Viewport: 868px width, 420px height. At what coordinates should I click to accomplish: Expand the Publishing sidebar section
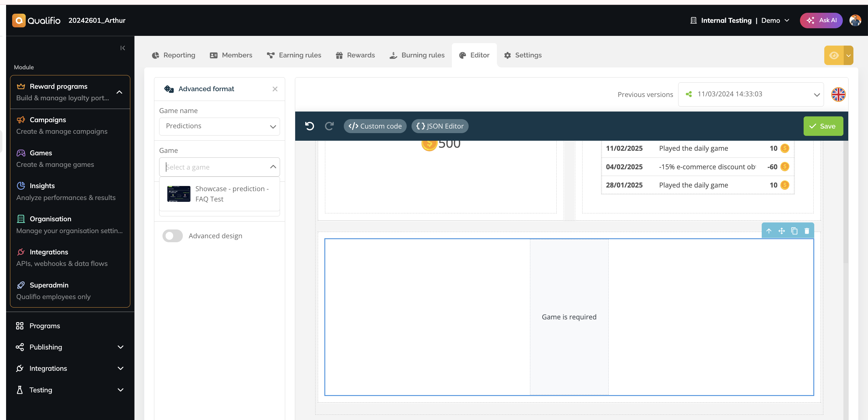tap(70, 347)
